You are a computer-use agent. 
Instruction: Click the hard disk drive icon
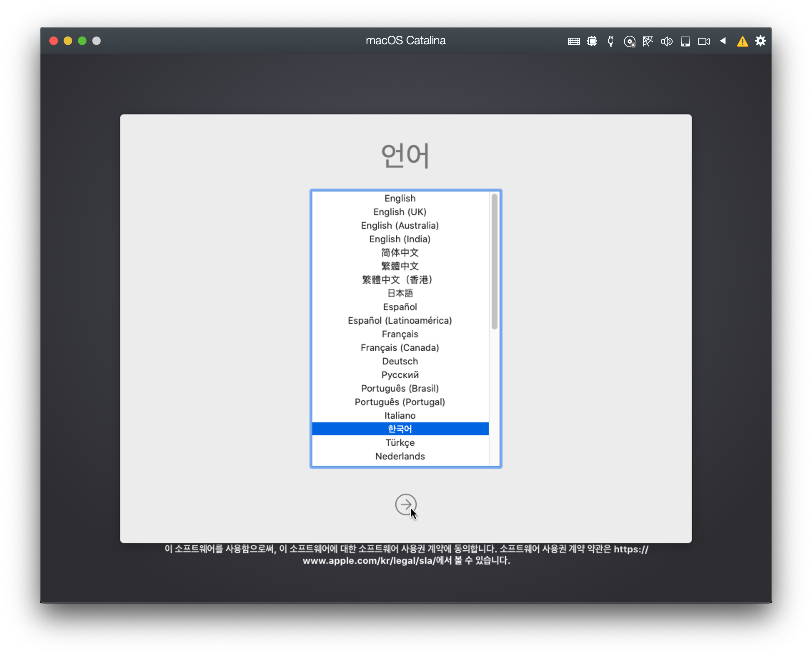point(685,41)
